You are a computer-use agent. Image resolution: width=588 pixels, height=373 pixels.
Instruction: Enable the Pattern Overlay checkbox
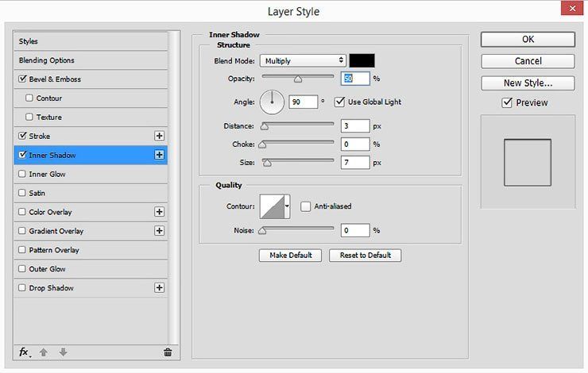(x=22, y=250)
